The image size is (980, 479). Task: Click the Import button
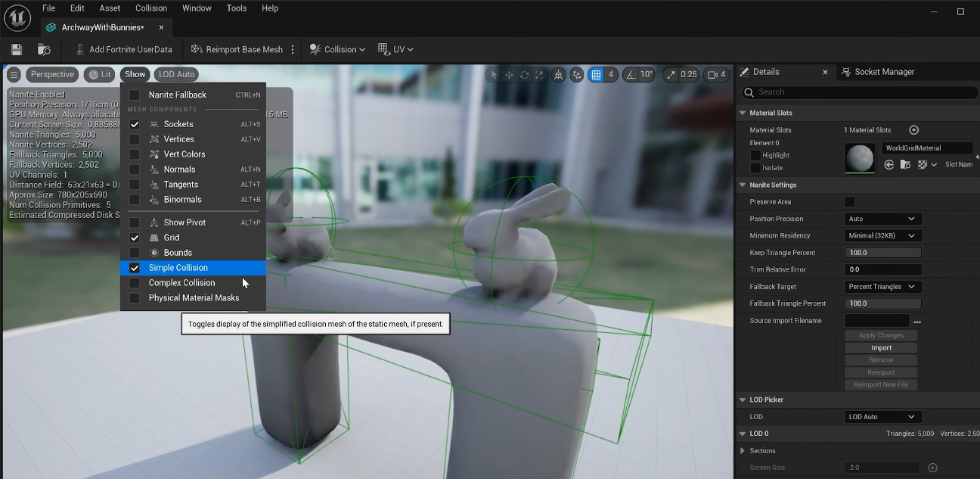coord(881,348)
